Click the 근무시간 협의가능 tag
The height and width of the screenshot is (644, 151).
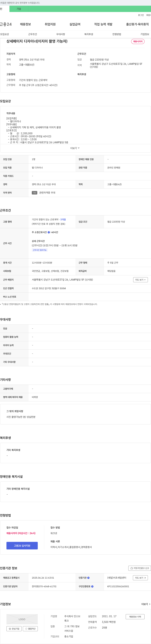pos(40,250)
